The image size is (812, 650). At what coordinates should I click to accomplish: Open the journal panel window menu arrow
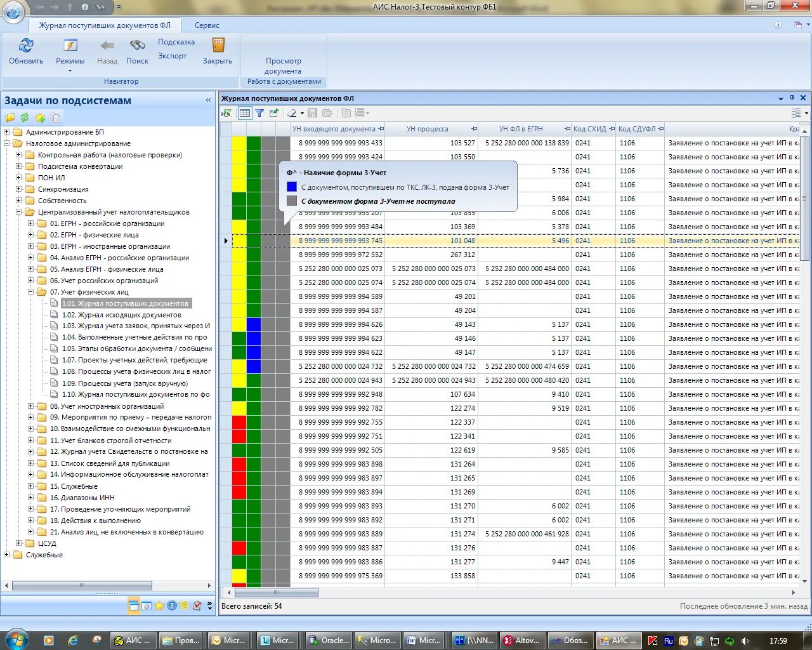tap(781, 98)
